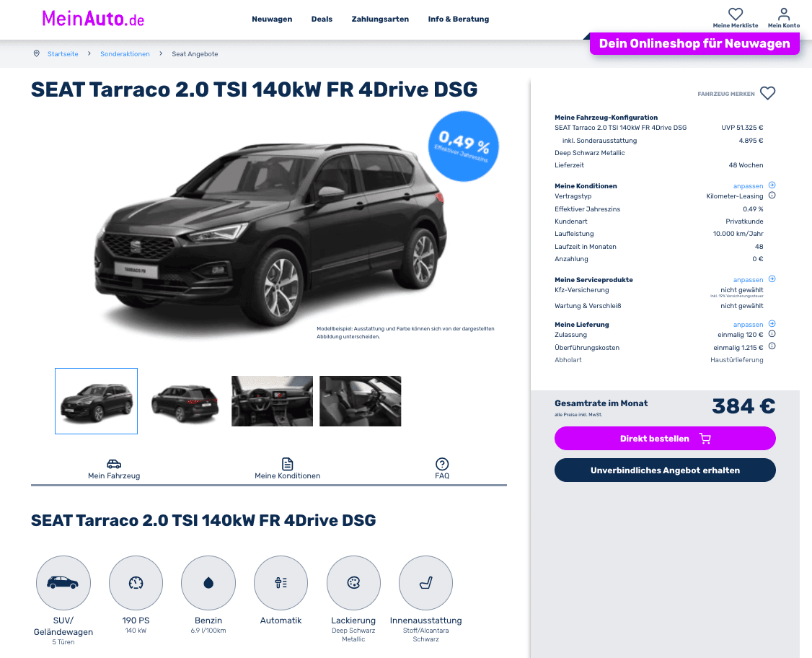Select the rear view car thumbnail

pos(185,402)
